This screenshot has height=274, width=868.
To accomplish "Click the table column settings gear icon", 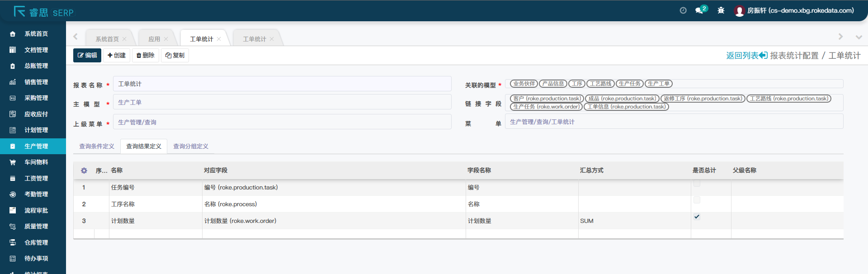I will (84, 170).
